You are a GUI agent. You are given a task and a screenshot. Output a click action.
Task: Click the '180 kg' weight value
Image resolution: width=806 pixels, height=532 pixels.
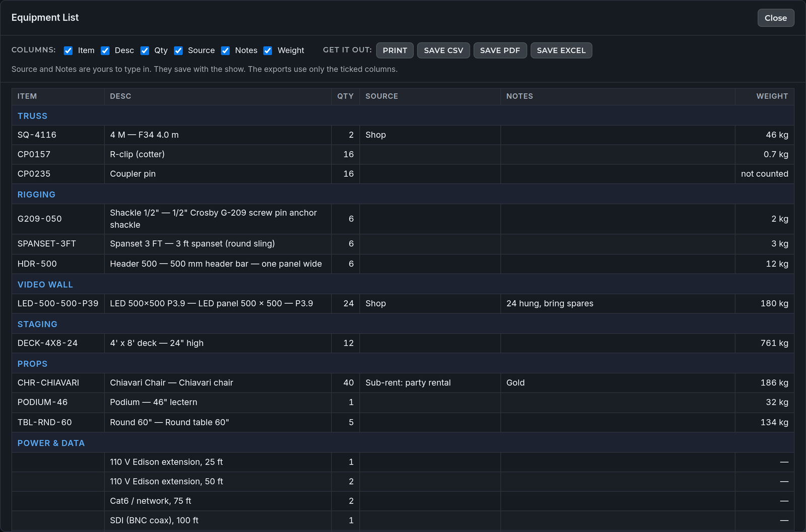[774, 304]
